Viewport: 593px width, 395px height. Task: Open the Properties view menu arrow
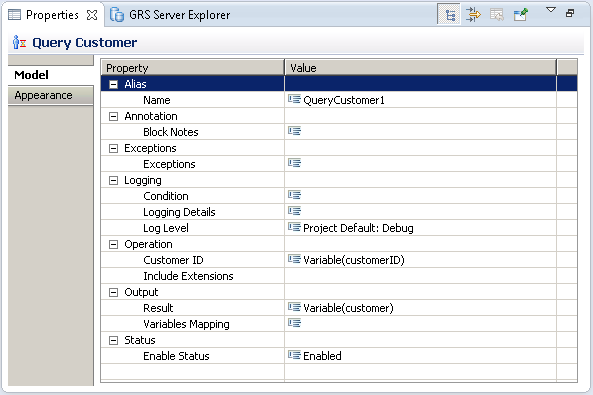(x=551, y=10)
